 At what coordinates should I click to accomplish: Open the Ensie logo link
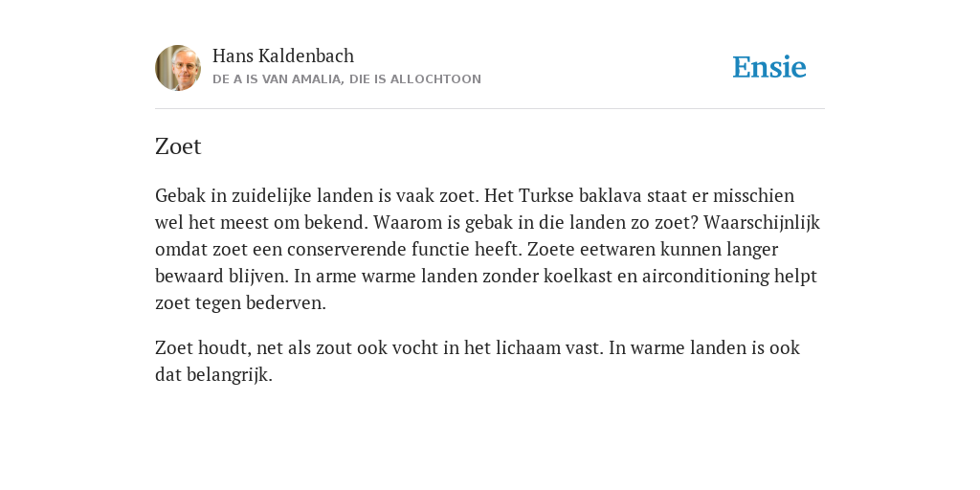769,67
